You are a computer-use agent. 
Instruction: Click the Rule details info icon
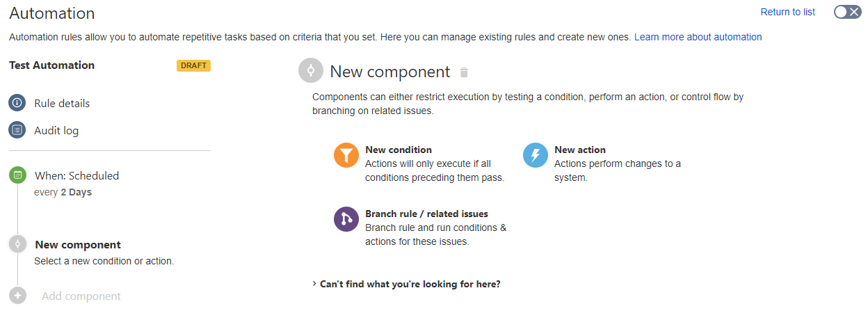pos(17,103)
